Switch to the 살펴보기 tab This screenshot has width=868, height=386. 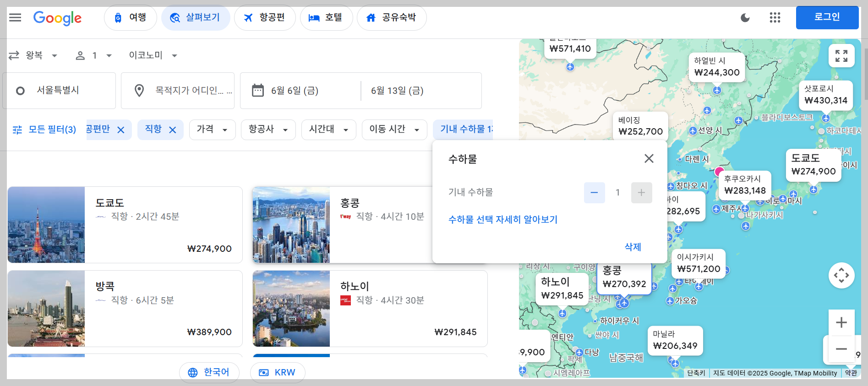196,18
